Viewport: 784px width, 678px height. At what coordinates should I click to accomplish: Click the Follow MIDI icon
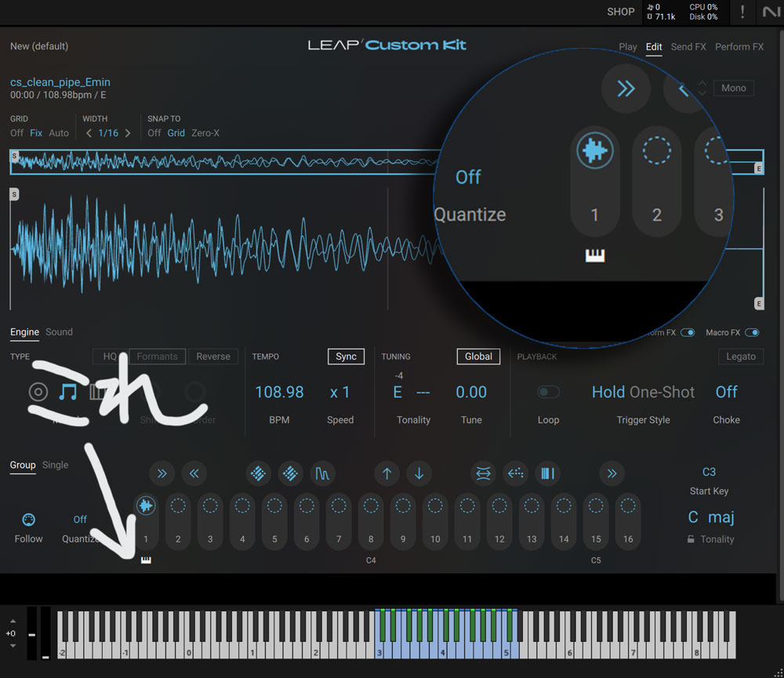[x=28, y=520]
